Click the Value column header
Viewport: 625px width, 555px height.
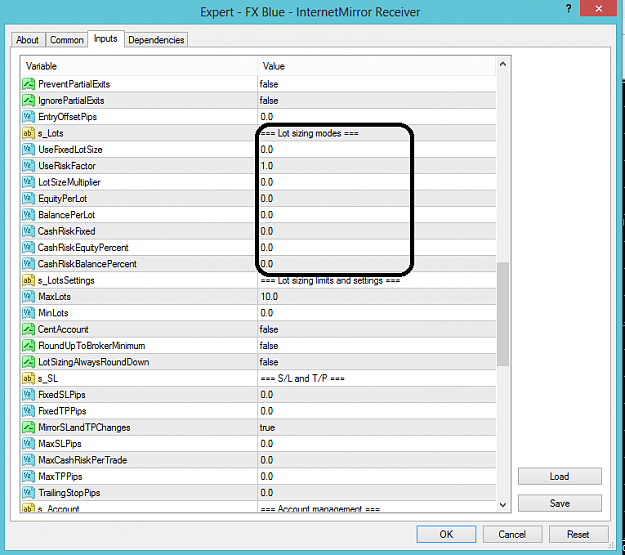(377, 66)
